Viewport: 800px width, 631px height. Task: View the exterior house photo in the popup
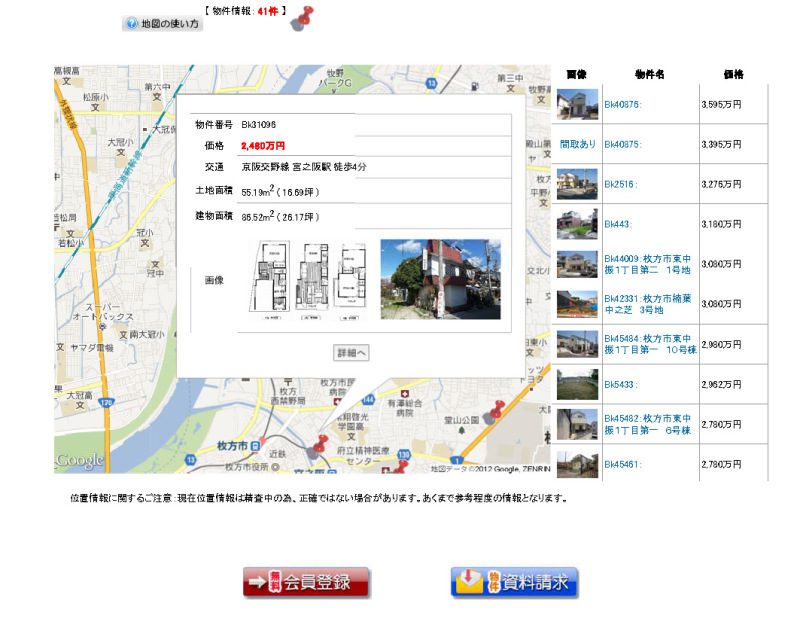coord(440,280)
